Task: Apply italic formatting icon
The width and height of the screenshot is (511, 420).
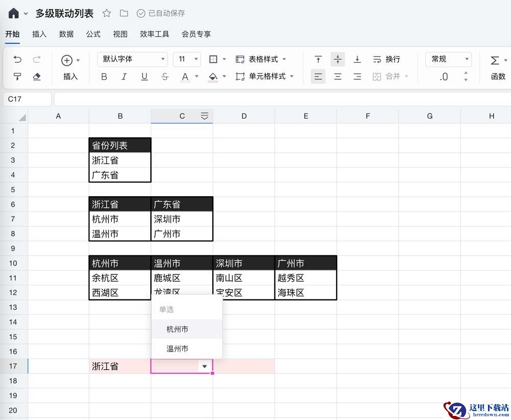Action: point(124,77)
